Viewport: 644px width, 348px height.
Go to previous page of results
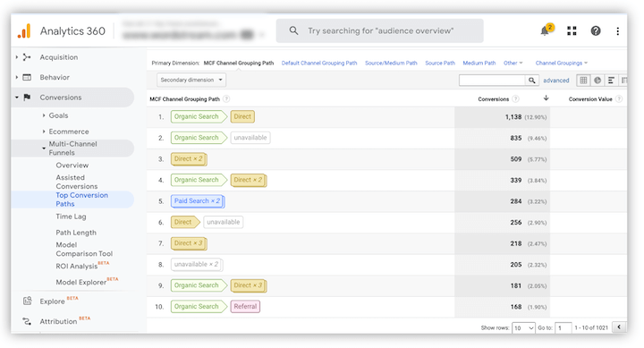click(x=619, y=327)
